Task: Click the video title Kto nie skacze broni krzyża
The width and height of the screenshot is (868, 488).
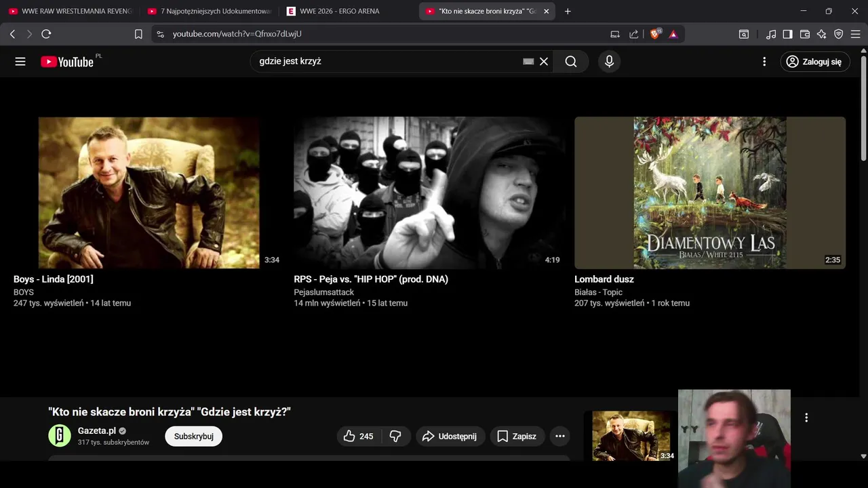Action: (170, 412)
